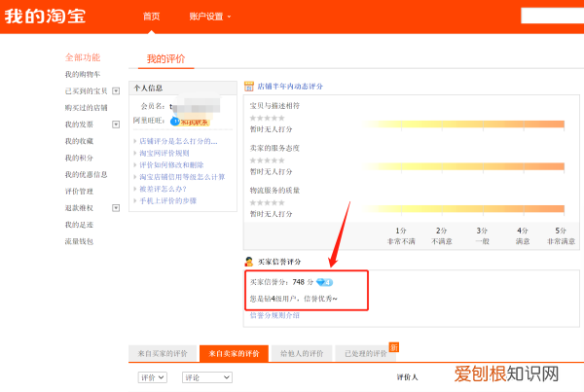Open help link 淘宝店铺信用等级怎么计算
Image resolution: width=584 pixels, height=392 pixels.
point(182,177)
